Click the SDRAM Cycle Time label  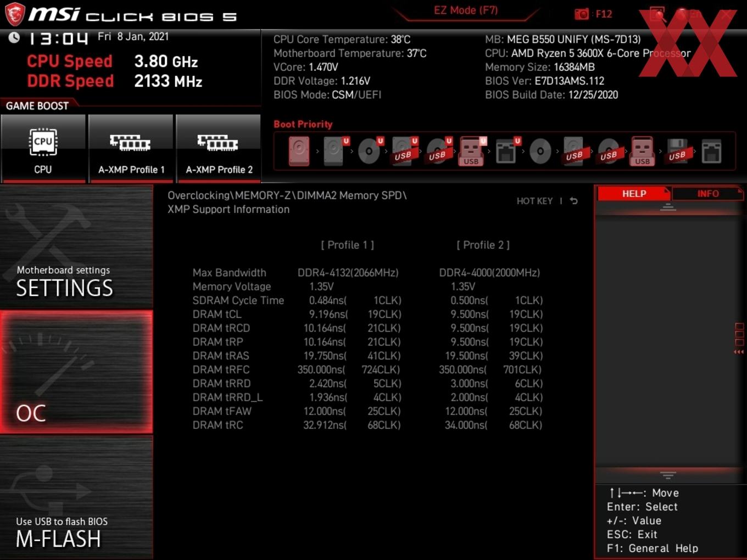(238, 300)
